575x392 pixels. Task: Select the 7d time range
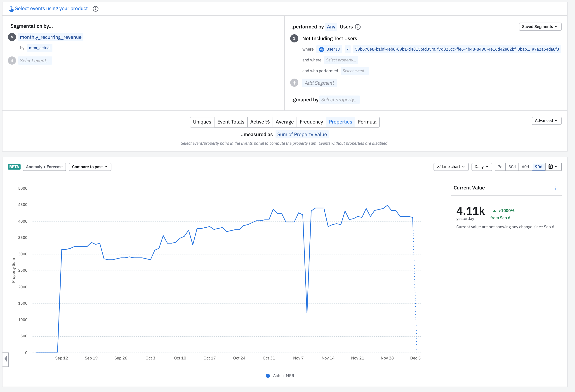click(500, 167)
